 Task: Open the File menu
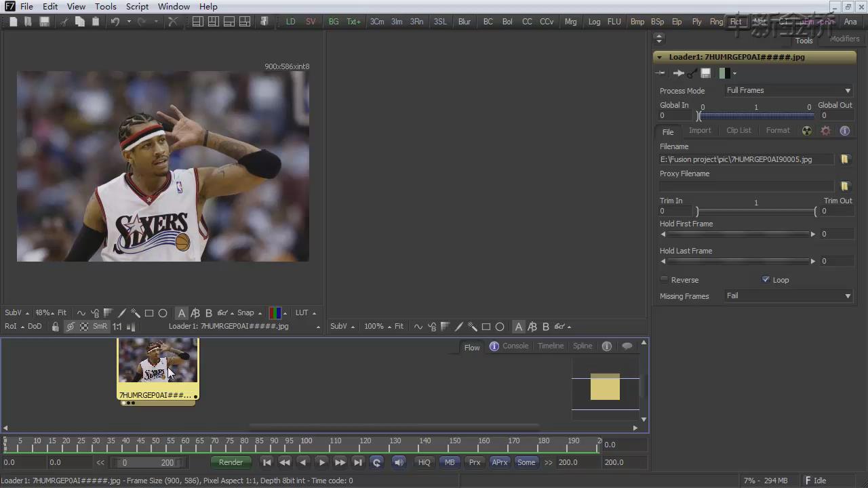(x=26, y=6)
